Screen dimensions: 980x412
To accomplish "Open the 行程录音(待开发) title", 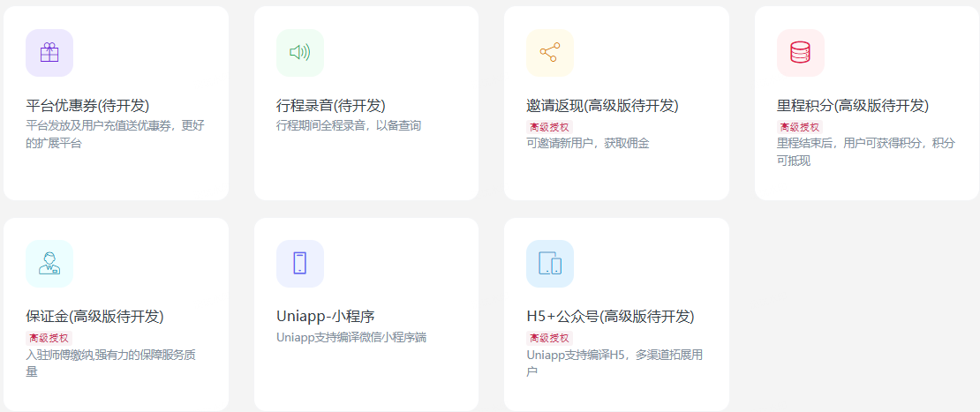I will click(x=330, y=106).
